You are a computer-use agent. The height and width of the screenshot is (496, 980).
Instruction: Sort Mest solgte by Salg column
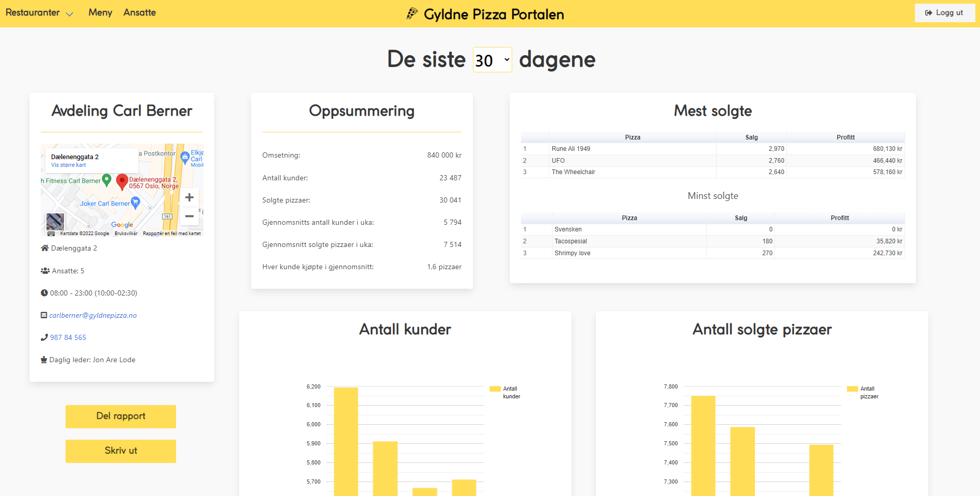click(x=751, y=137)
